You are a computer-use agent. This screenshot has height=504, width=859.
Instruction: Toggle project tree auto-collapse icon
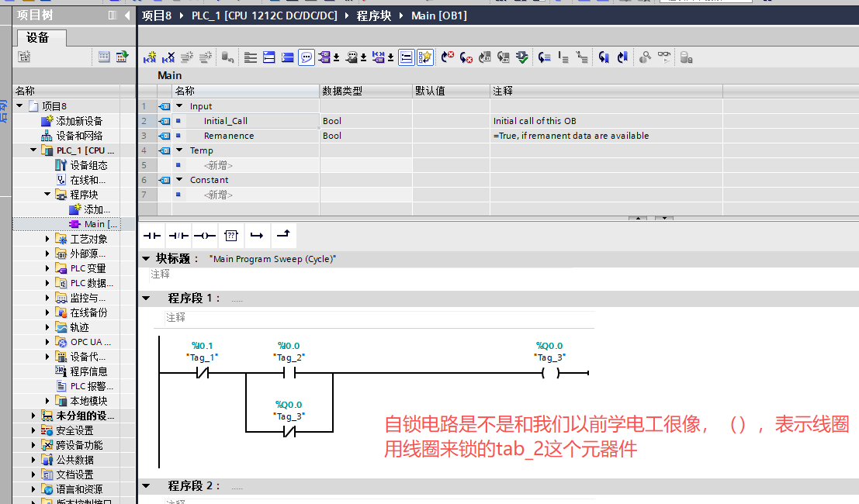coord(113,16)
